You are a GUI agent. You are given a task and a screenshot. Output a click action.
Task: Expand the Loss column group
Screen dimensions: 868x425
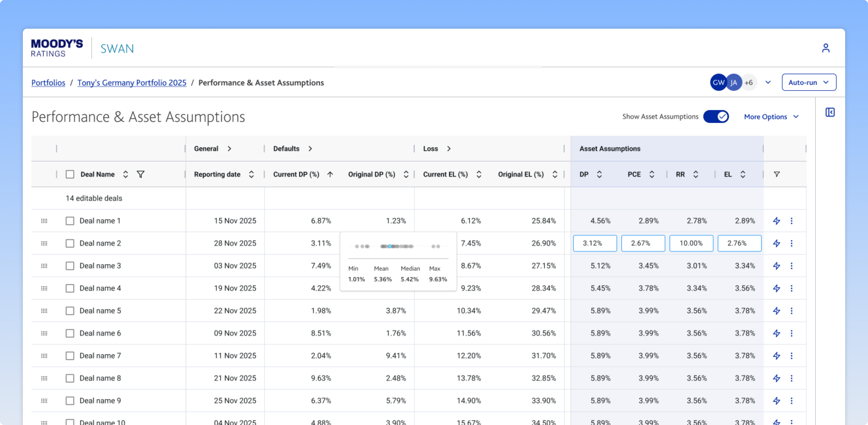(x=449, y=149)
